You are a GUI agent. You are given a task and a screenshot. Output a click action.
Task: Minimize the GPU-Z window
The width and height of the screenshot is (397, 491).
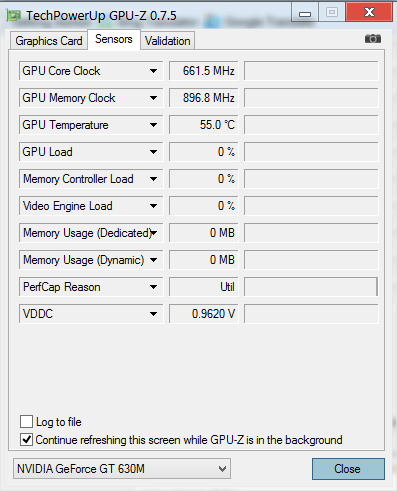coord(305,13)
